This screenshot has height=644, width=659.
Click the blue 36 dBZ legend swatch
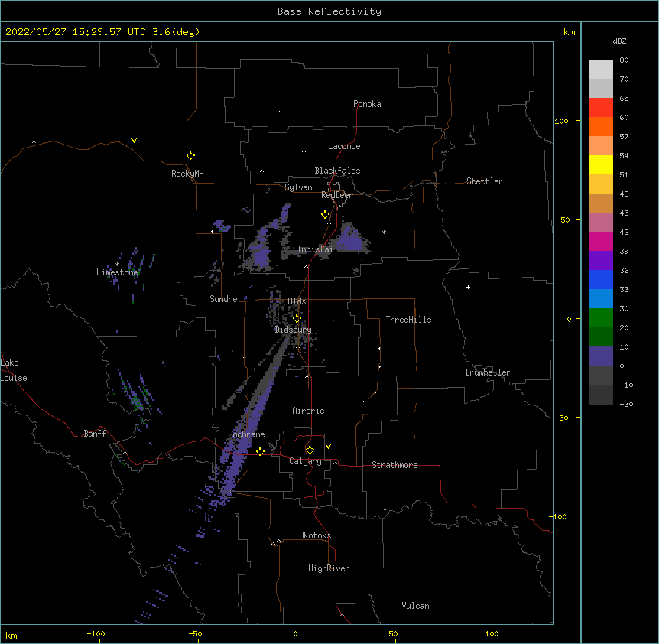click(601, 279)
